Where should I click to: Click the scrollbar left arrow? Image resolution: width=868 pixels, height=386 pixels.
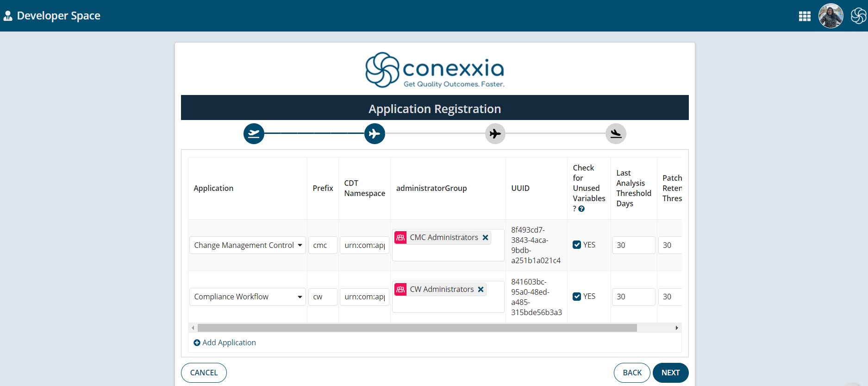193,328
